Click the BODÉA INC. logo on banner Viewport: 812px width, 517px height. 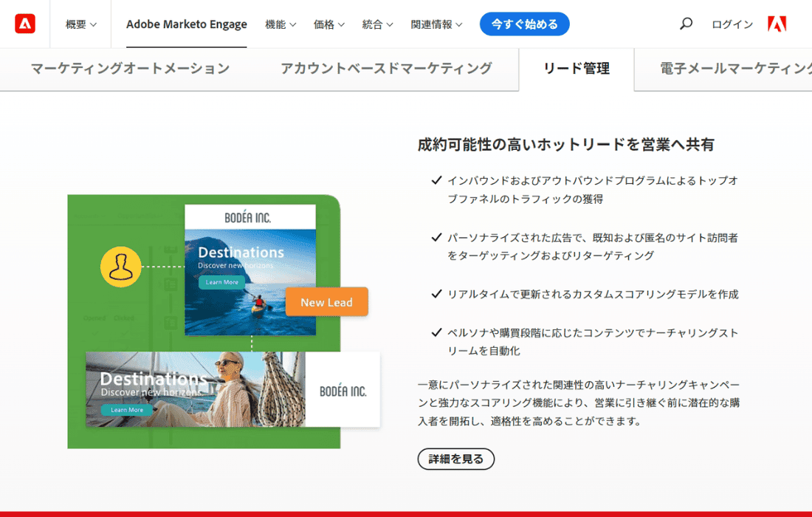click(343, 391)
